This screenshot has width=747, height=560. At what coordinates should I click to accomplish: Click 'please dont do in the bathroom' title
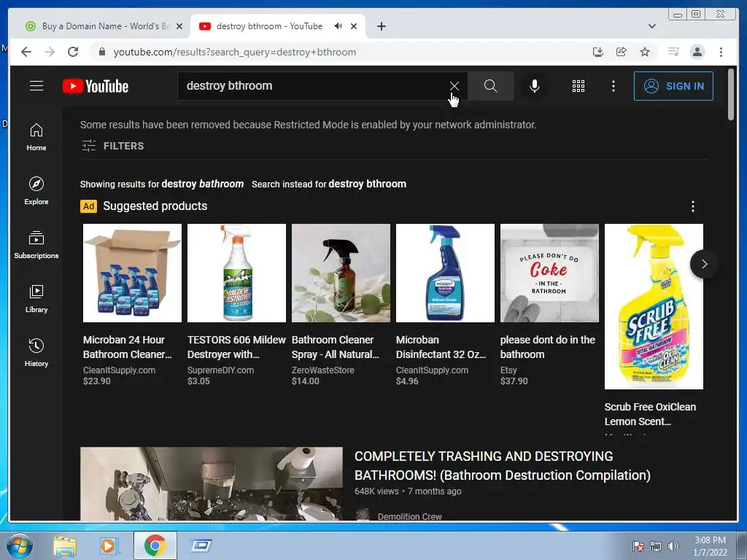548,347
